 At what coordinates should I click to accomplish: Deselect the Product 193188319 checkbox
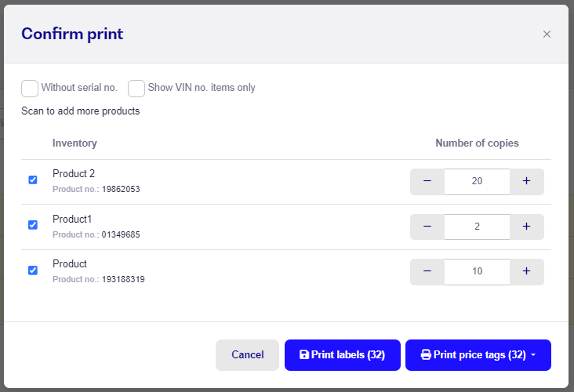(x=33, y=270)
